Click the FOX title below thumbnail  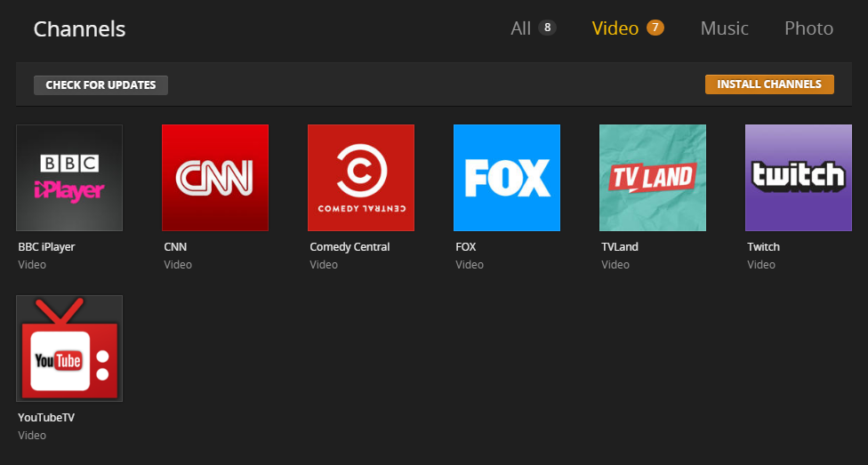click(465, 247)
